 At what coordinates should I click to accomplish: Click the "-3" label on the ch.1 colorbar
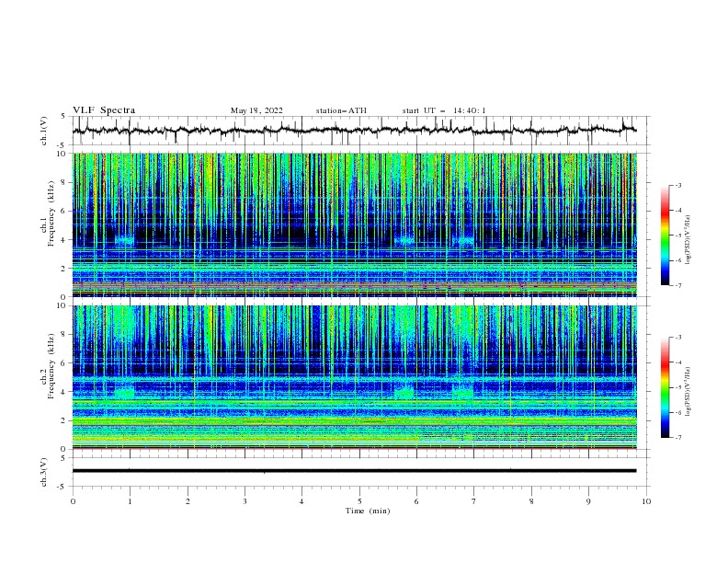click(677, 185)
